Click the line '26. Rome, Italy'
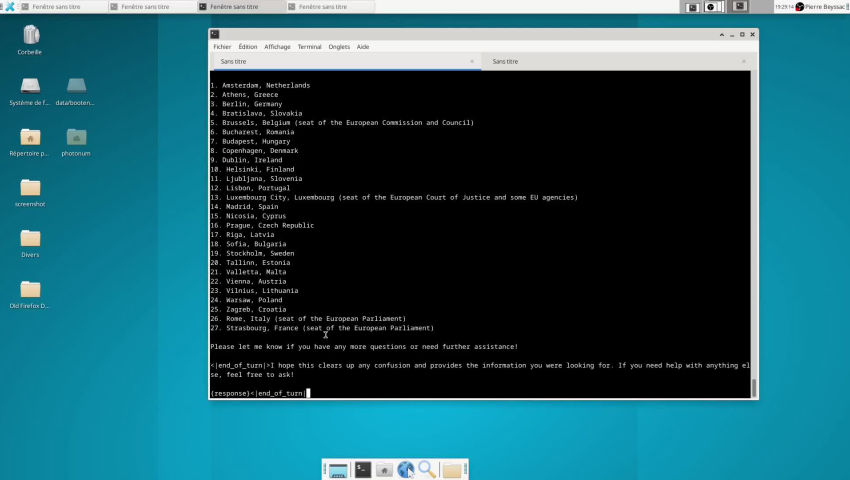Viewport: 850px width, 480px height. pyautogui.click(x=308, y=318)
